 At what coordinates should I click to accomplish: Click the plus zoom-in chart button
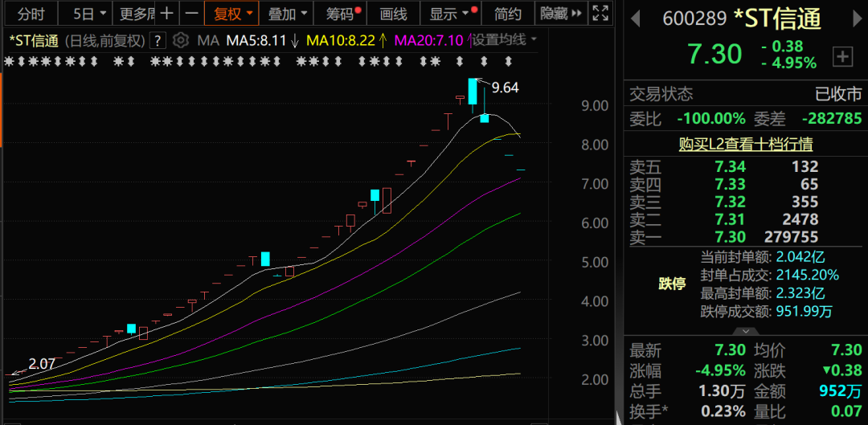(x=166, y=14)
